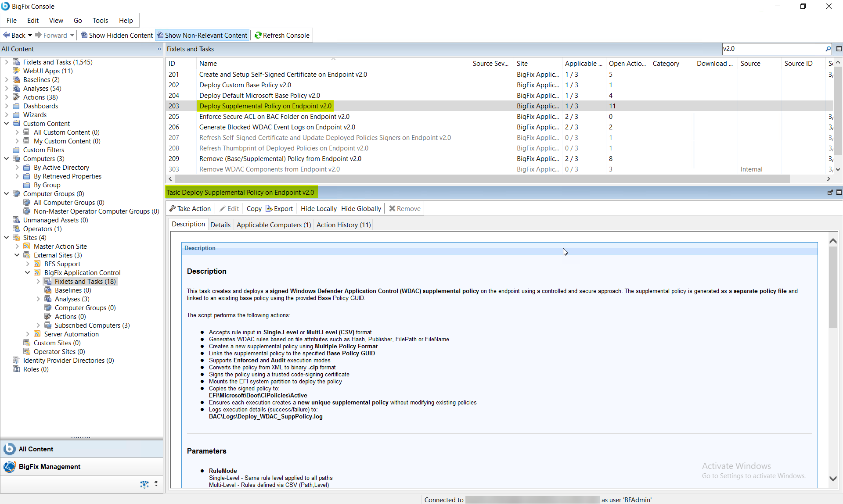The image size is (843, 504).
Task: Open the Tools menu
Action: tap(100, 20)
